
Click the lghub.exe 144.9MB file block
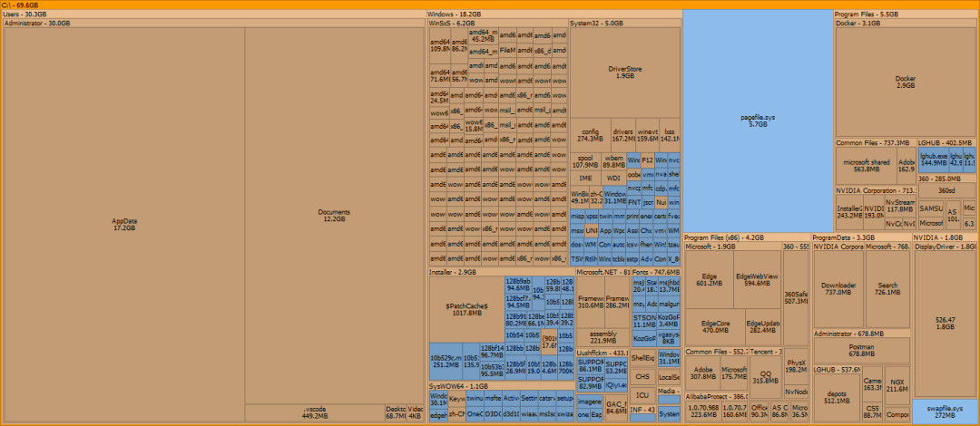point(933,160)
